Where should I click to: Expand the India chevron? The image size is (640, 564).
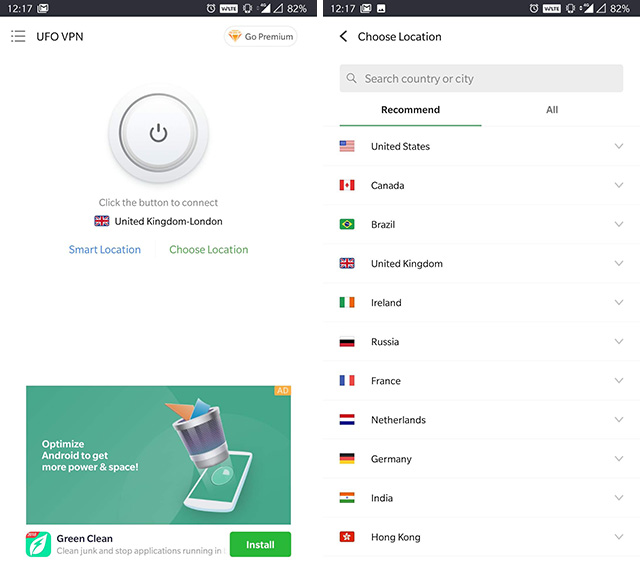click(x=619, y=498)
